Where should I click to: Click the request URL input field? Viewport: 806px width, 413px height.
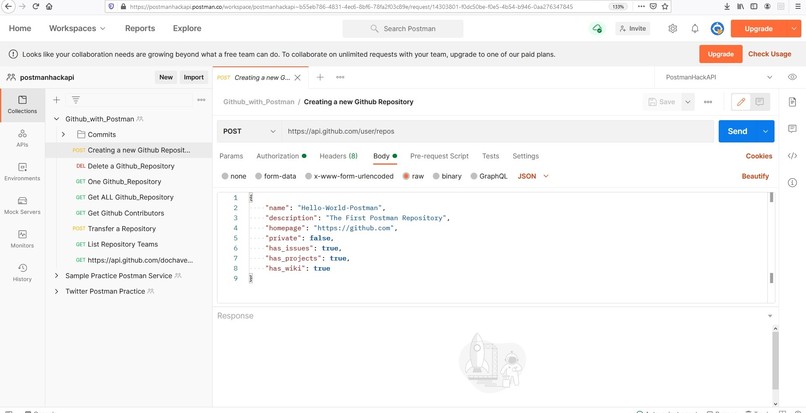498,131
